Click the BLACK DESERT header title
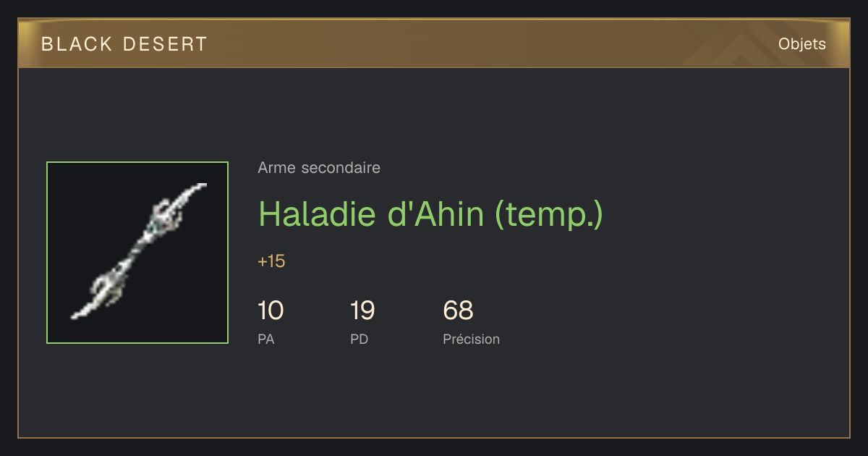Screen dimensions: 868x456 tap(124, 44)
